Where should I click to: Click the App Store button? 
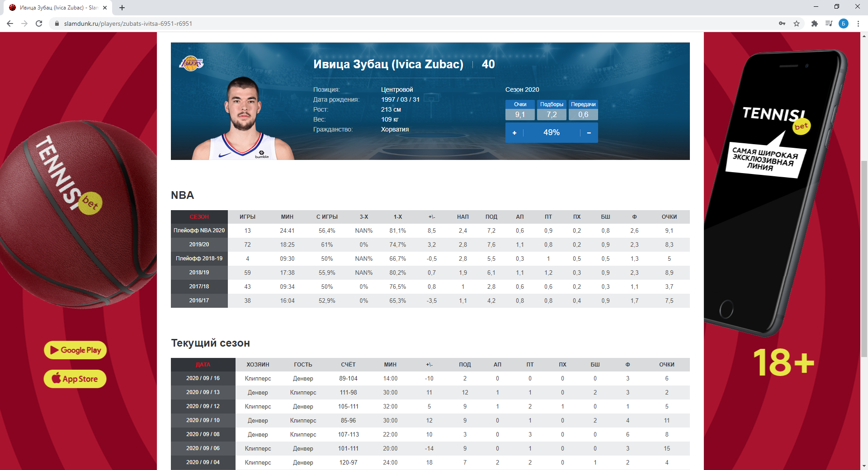click(75, 379)
